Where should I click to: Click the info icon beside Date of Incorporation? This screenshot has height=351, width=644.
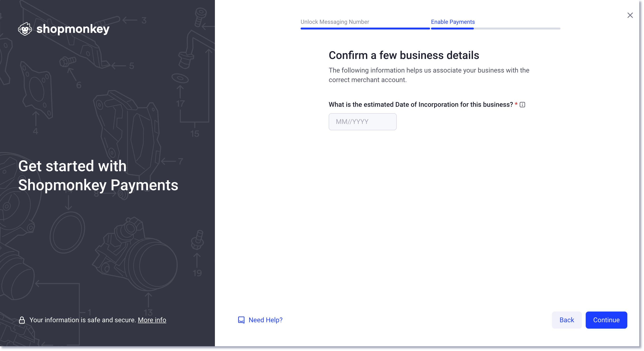522,105
